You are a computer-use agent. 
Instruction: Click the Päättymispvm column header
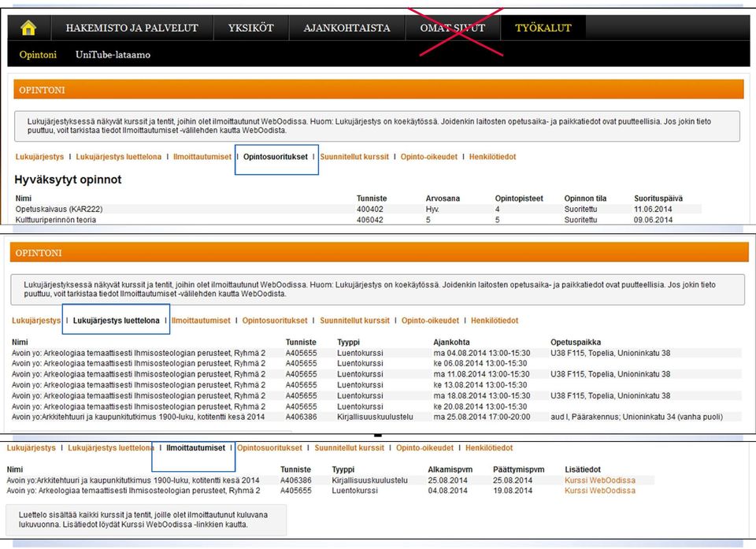pos(519,469)
